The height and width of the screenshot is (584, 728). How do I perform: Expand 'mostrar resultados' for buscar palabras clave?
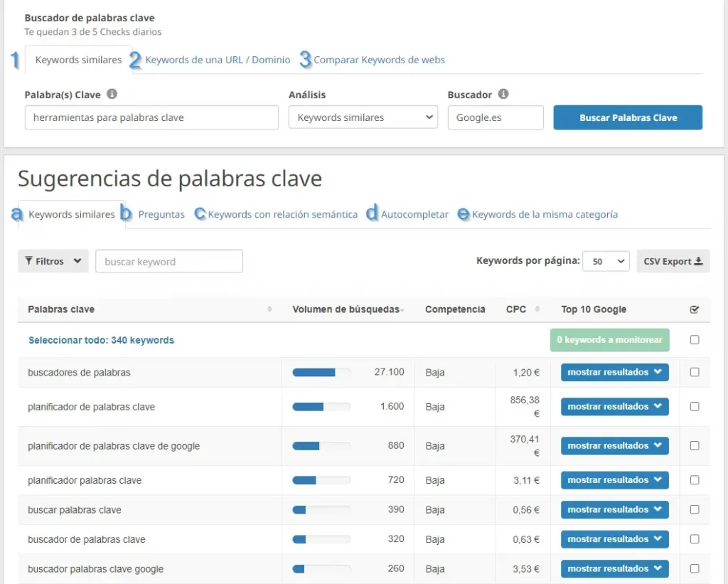614,509
